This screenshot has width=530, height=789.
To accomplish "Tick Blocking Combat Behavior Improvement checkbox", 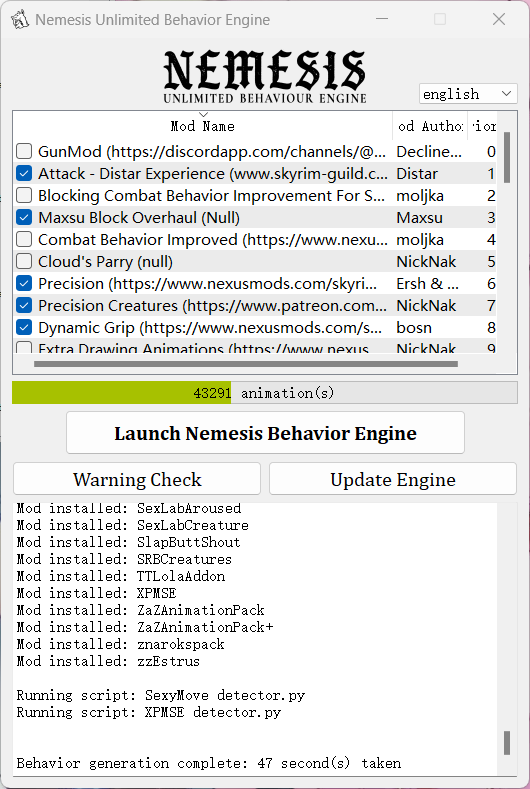I will 24,195.
